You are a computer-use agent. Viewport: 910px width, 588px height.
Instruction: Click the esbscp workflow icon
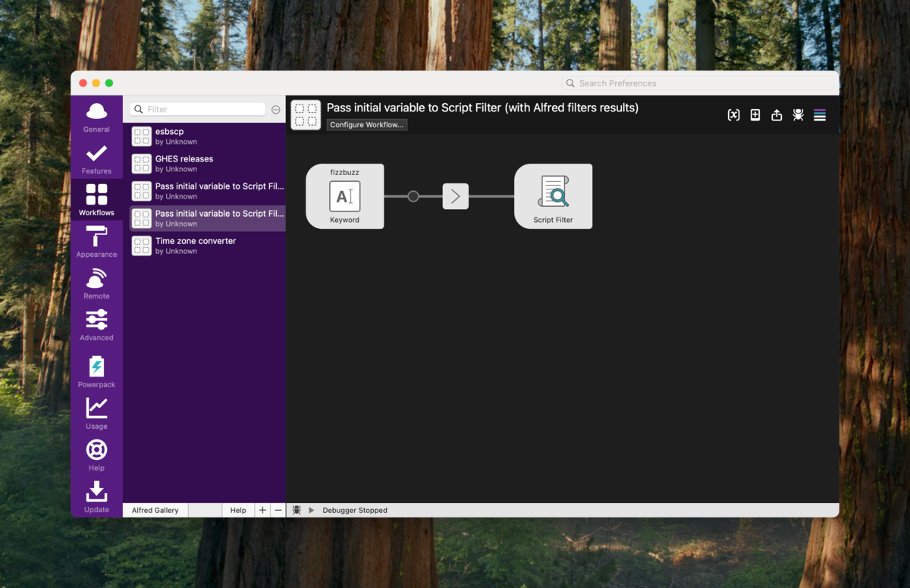point(142,136)
